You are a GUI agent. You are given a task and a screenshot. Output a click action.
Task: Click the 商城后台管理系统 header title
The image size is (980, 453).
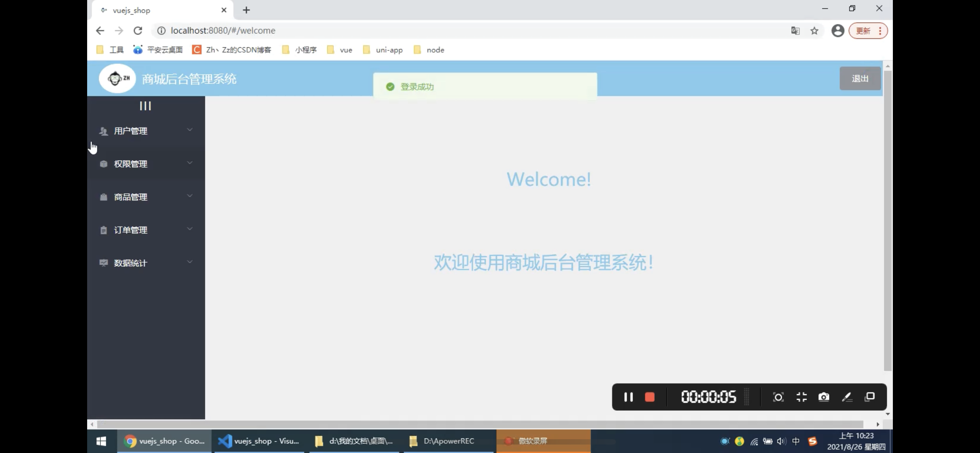(x=189, y=79)
